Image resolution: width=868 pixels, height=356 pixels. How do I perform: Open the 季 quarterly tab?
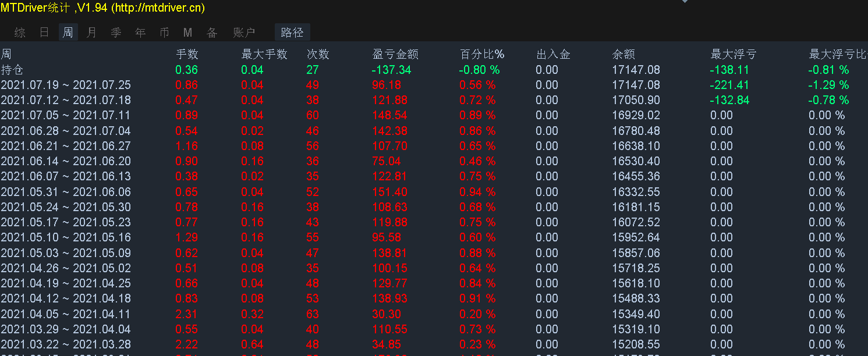pos(116,33)
